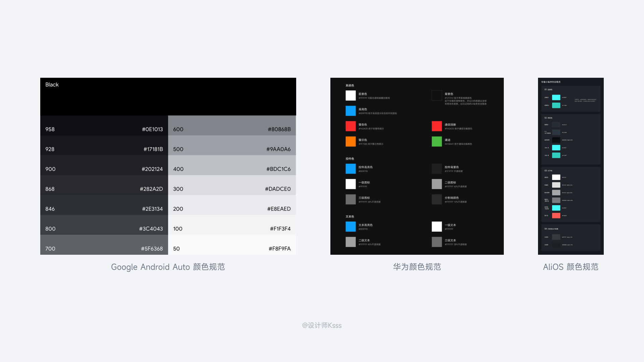Choose the teal second swatch under AliOS 01

click(556, 105)
